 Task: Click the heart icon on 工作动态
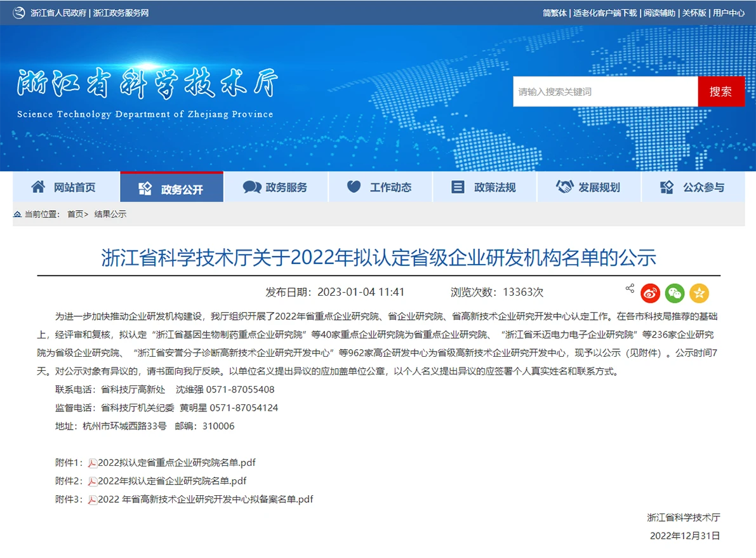[x=354, y=186]
